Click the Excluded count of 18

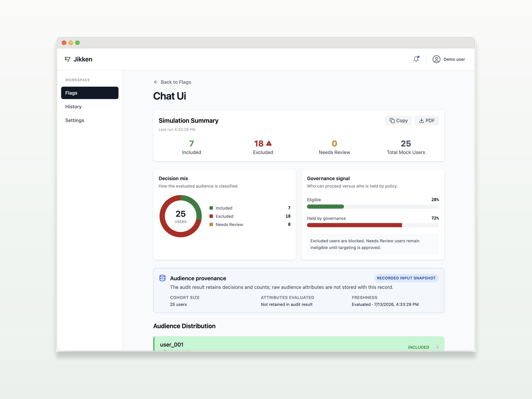[259, 144]
